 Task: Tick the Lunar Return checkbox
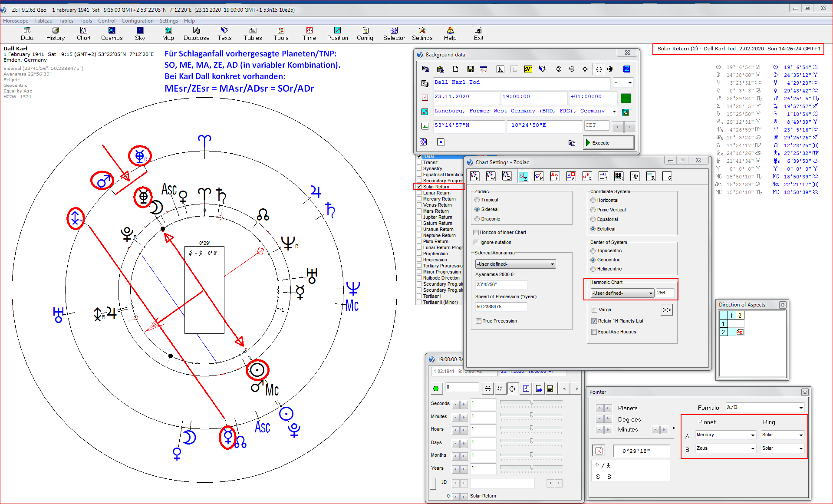point(419,193)
